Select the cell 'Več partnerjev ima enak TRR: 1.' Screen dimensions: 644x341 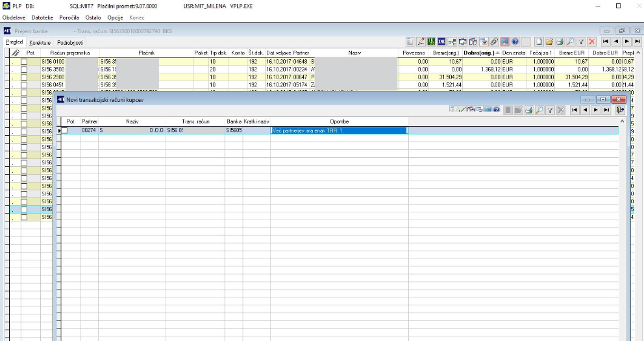pyautogui.click(x=340, y=131)
